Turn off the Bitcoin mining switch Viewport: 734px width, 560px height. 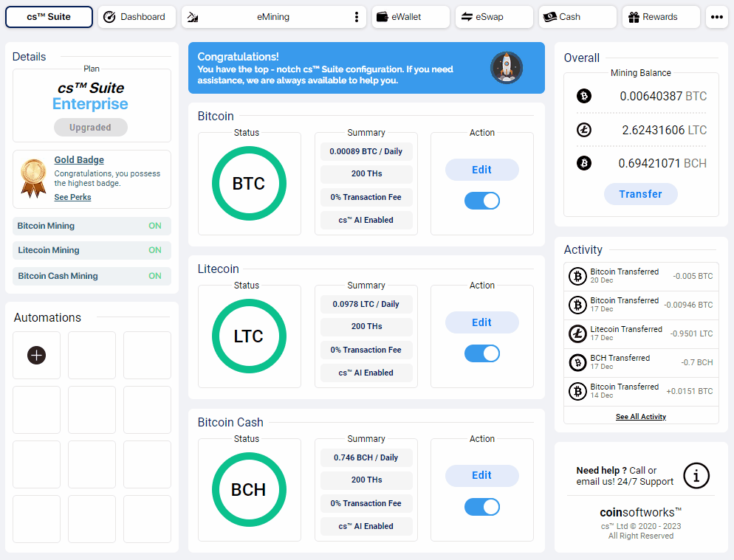tap(481, 201)
